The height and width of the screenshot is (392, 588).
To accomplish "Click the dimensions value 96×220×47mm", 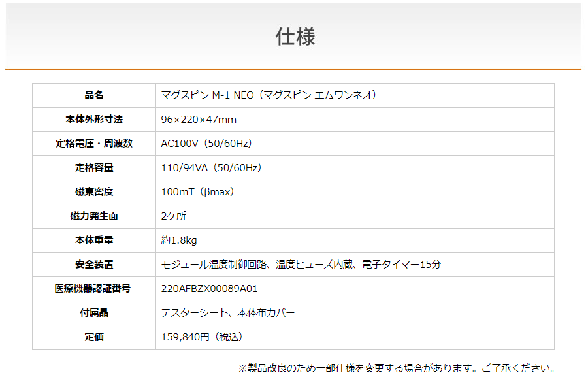I will click(199, 120).
